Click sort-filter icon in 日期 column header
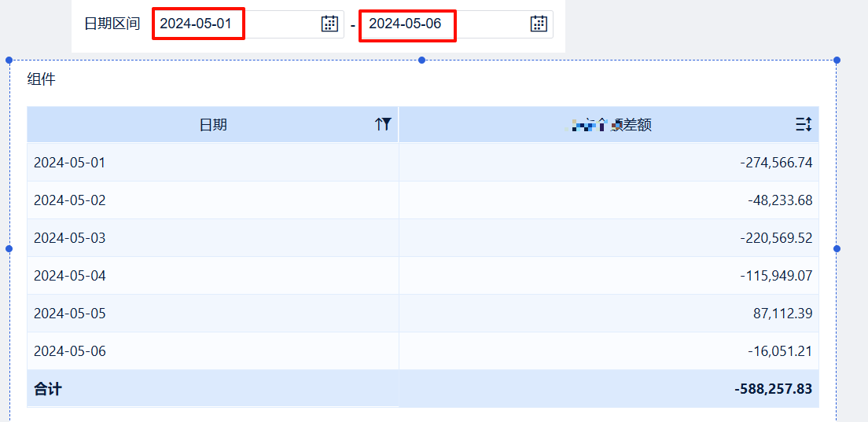This screenshot has height=422, width=868. pyautogui.click(x=383, y=124)
